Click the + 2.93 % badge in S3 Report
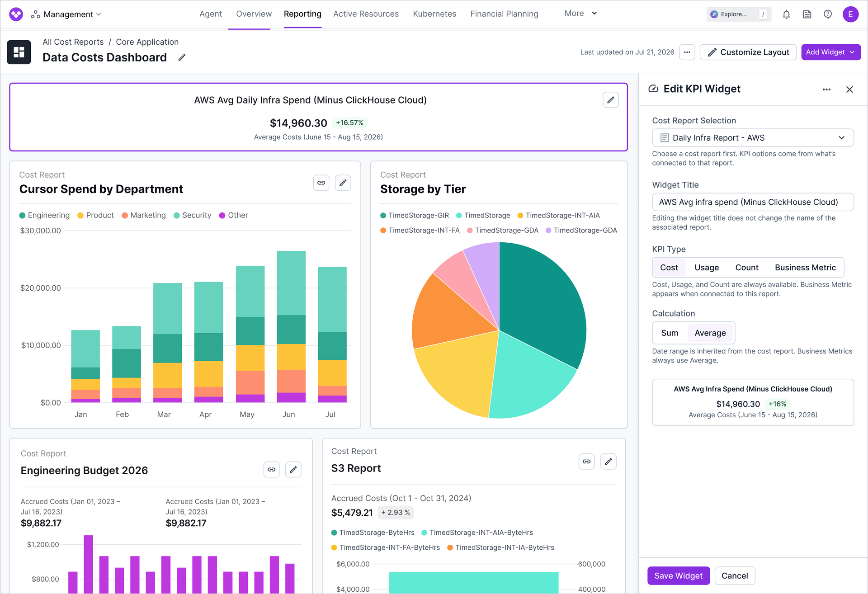 coord(396,513)
